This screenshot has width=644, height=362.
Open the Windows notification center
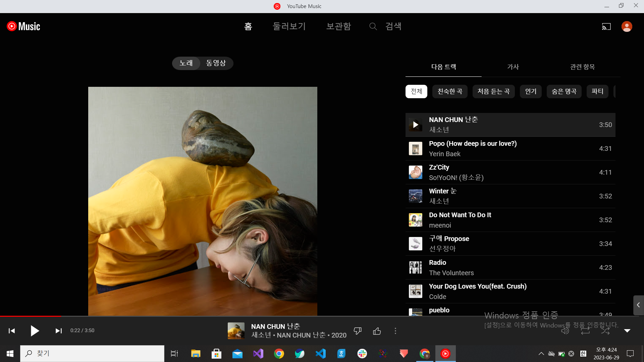pos(630,354)
